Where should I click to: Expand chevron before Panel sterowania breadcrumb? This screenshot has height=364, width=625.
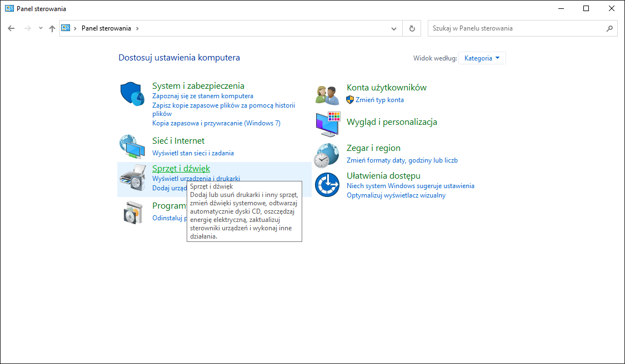(76, 28)
